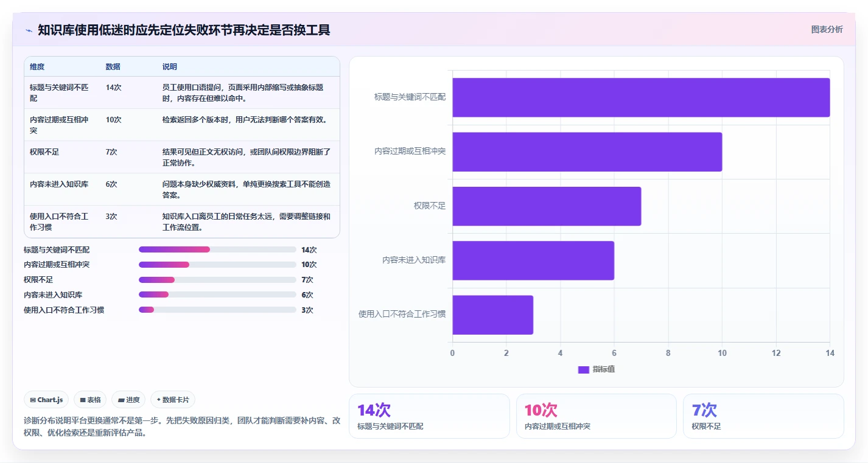Click the description starting 员工使用口语提问
868x463 pixels.
coord(243,92)
